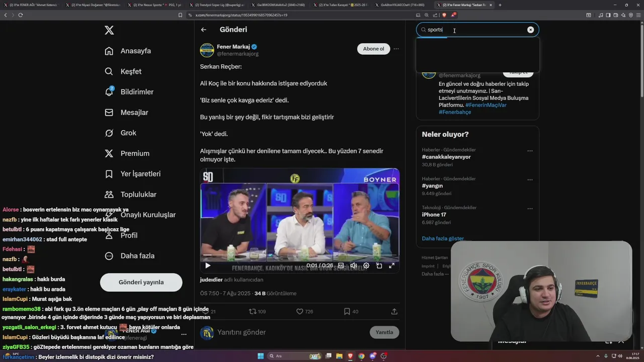The image size is (644, 362).
Task: Open Profil in sidebar
Action: coord(121,235)
